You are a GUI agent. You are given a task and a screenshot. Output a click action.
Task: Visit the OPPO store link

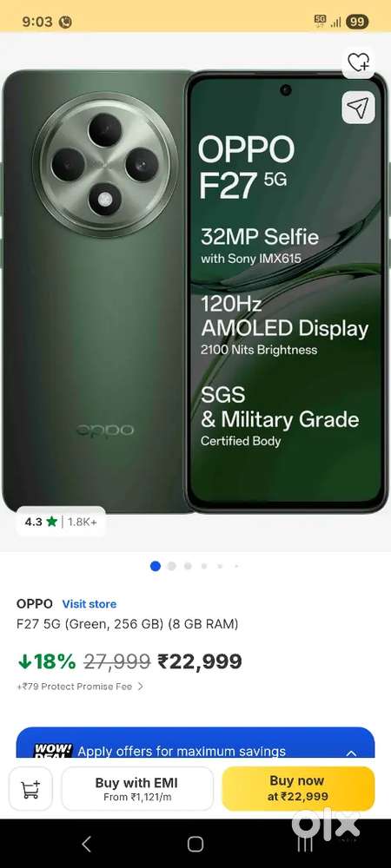pos(89,604)
